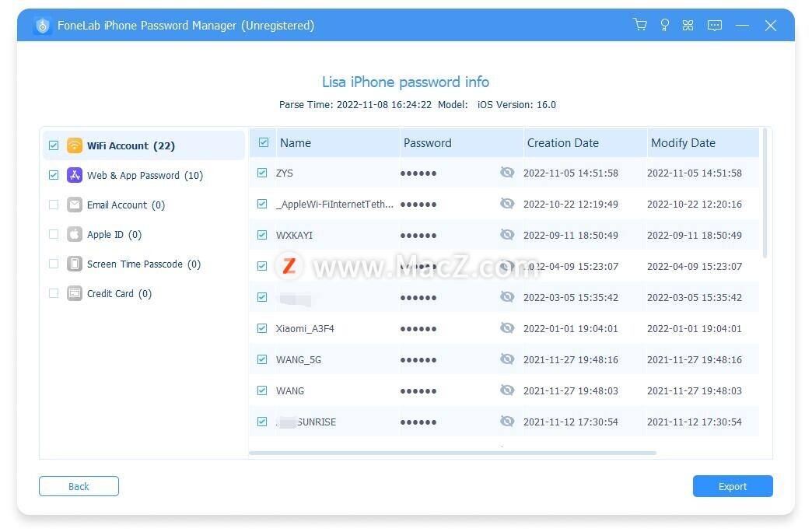Click the Credit Card category icon

pos(75,293)
